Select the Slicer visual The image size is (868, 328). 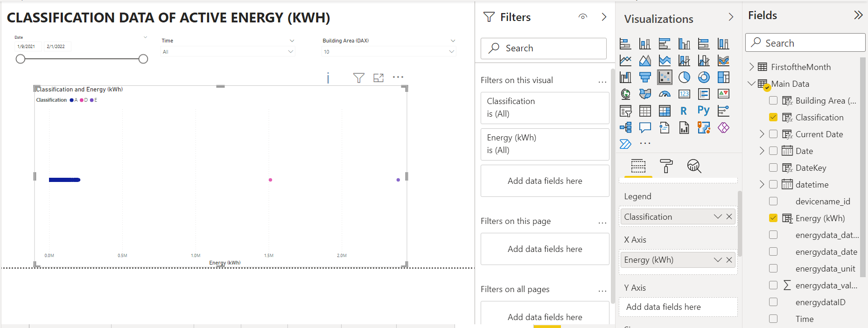coord(625,111)
